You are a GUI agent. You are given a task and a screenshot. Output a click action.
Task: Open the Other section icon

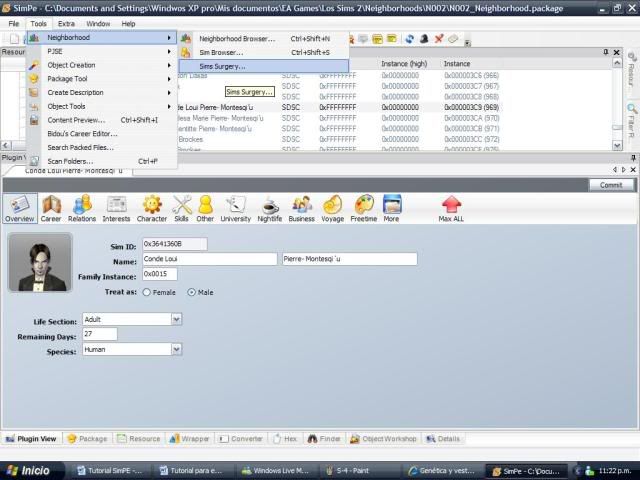tap(205, 209)
